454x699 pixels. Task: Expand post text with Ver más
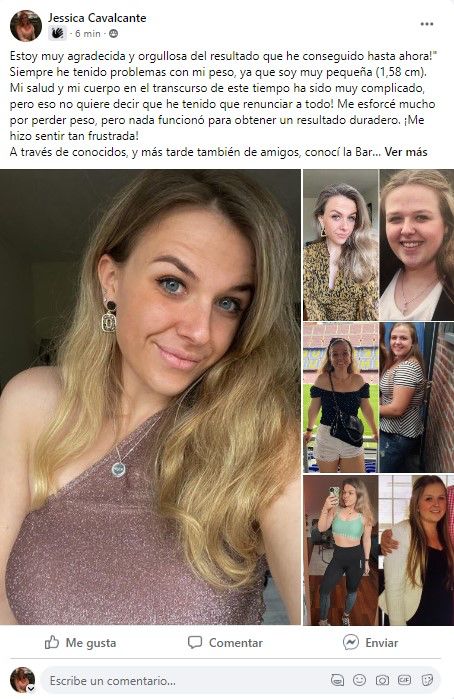coord(406,152)
